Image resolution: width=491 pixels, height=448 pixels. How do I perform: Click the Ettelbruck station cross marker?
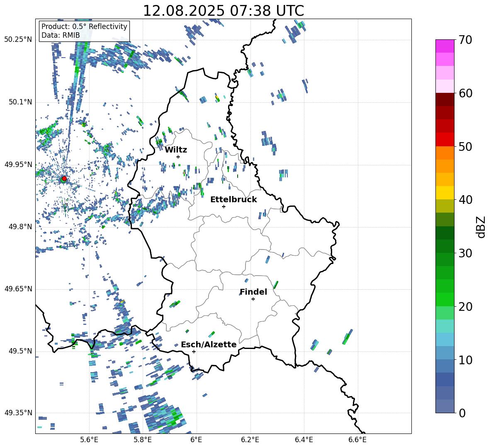coord(224,206)
